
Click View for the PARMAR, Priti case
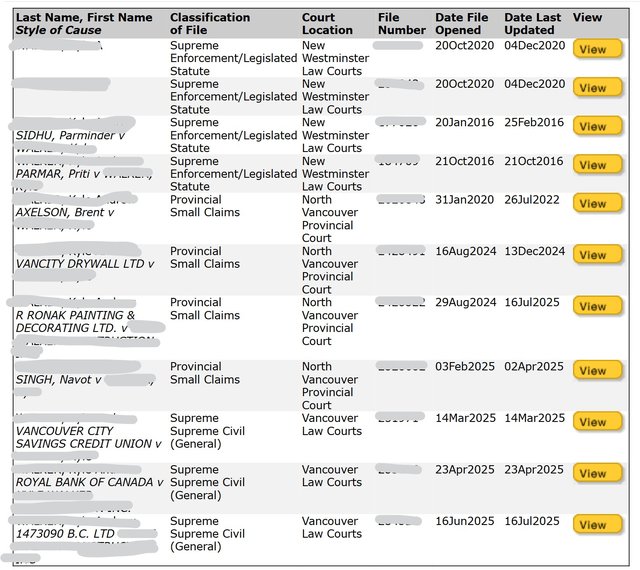598,165
